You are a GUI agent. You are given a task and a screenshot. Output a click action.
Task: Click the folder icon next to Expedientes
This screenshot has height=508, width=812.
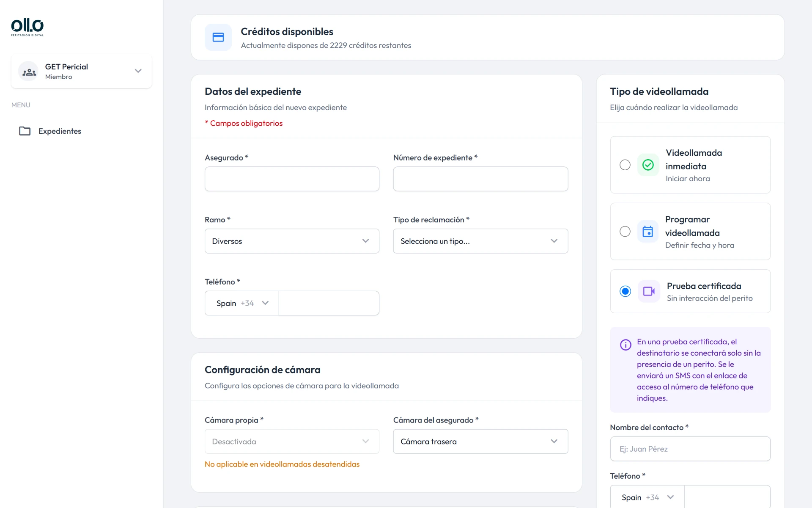(x=25, y=131)
